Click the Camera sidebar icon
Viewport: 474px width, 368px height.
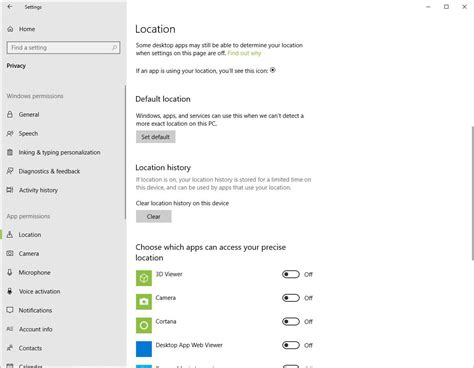[10, 253]
